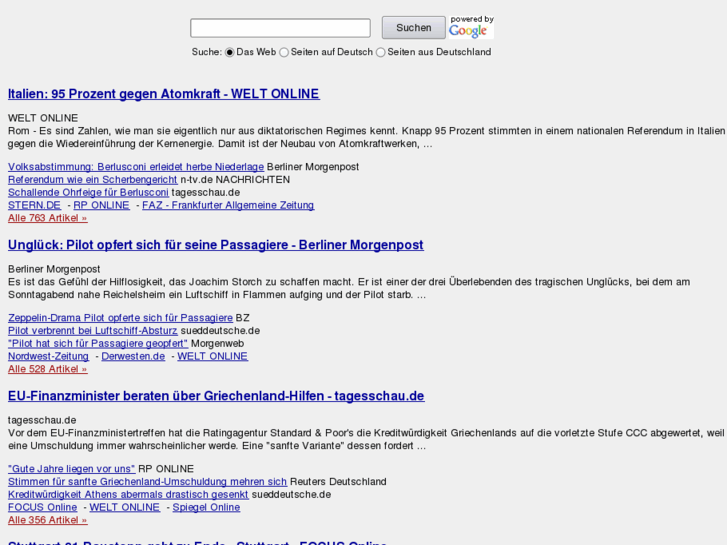The image size is (727, 545).
Task: Click Morgenweb source text
Action: [x=217, y=344]
